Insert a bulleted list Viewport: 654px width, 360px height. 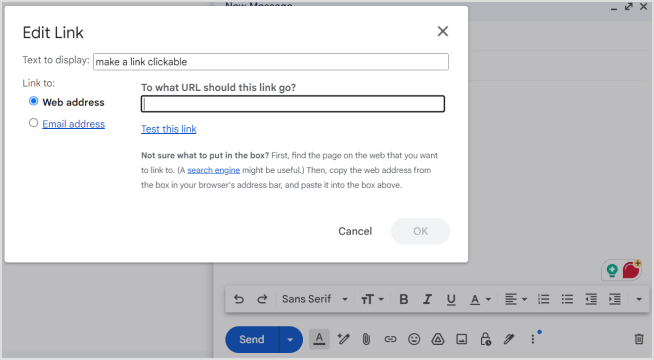tap(567, 299)
